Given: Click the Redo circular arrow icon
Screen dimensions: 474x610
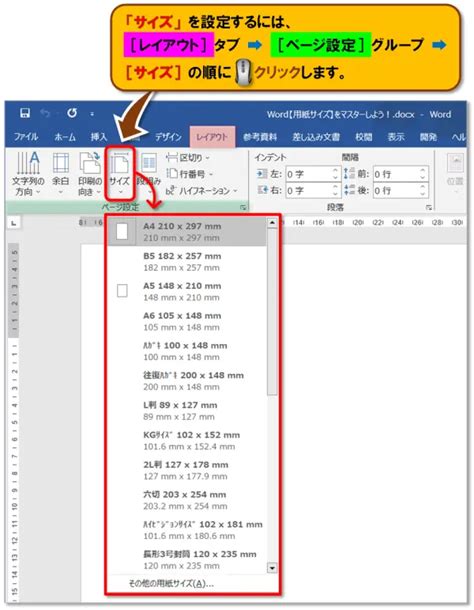Looking at the screenshot, I should (x=72, y=113).
